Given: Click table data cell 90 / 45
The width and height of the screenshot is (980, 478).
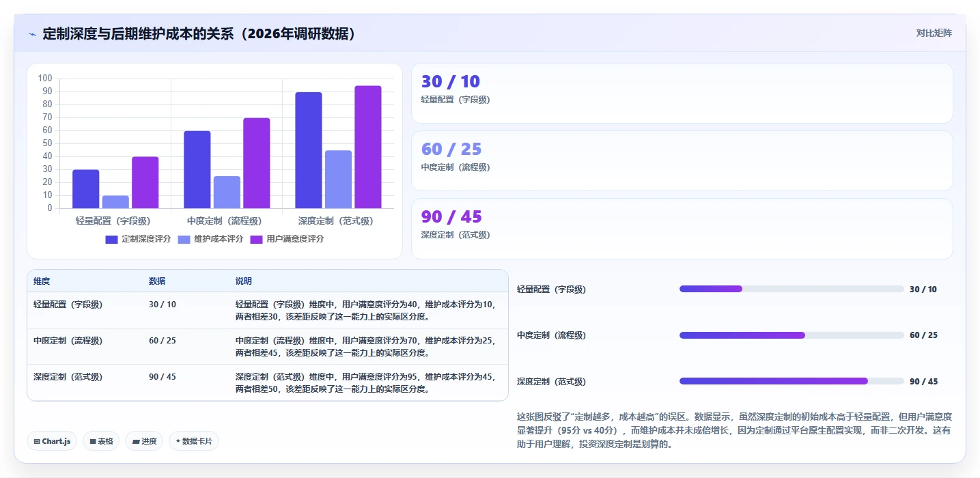Looking at the screenshot, I should coord(163,377).
